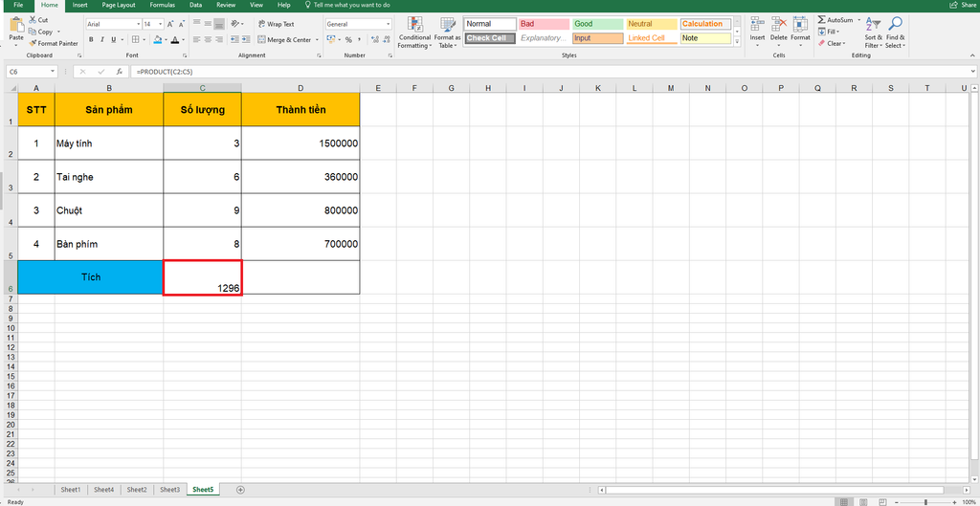Expand the cell styles gallery More arrow
Viewport: 980px width, 506px height.
point(737,42)
